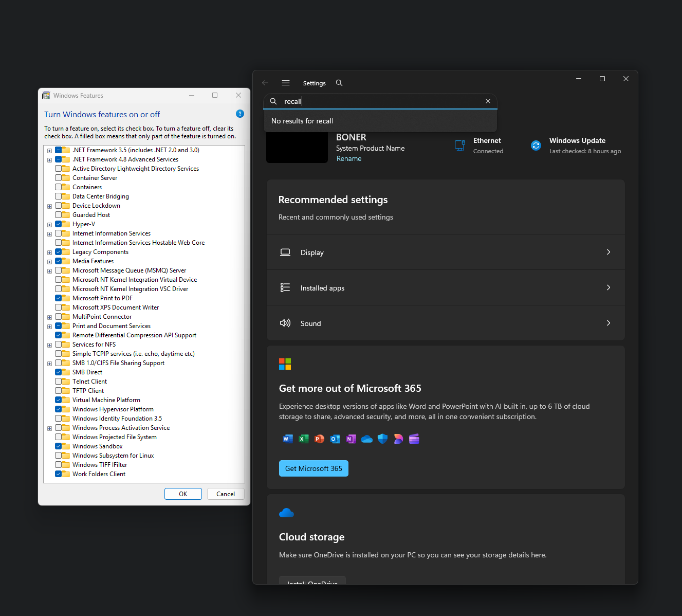Select the Work Folders Client label
Screen dimensions: 682x616
[x=99, y=474]
